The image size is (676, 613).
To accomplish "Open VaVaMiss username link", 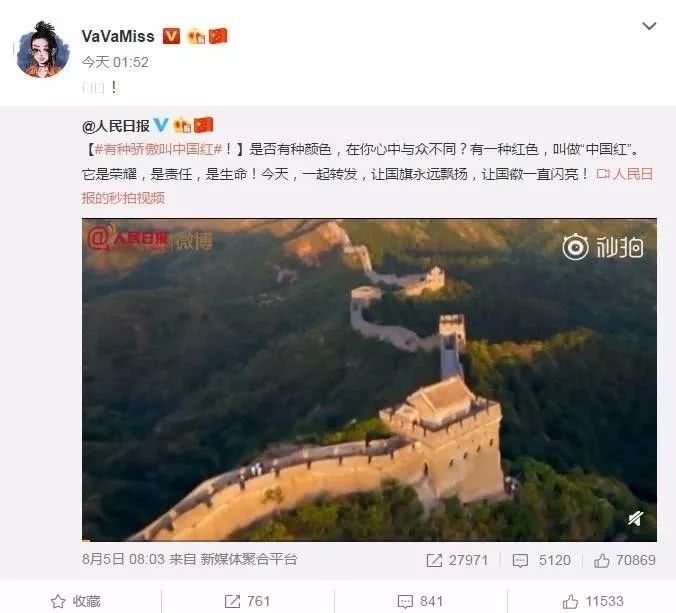I will (x=118, y=36).
